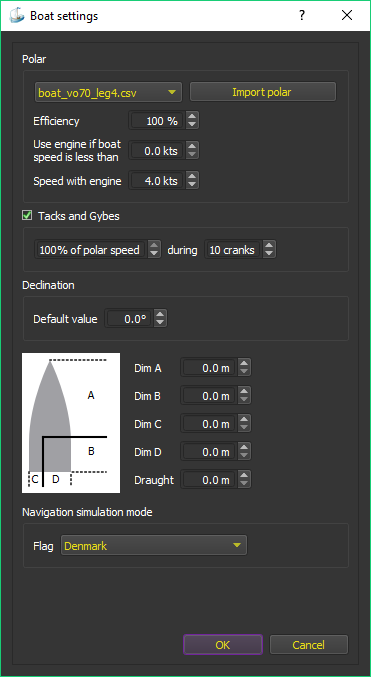Click the 10 cranks field
This screenshot has height=677, width=371.
[232, 250]
